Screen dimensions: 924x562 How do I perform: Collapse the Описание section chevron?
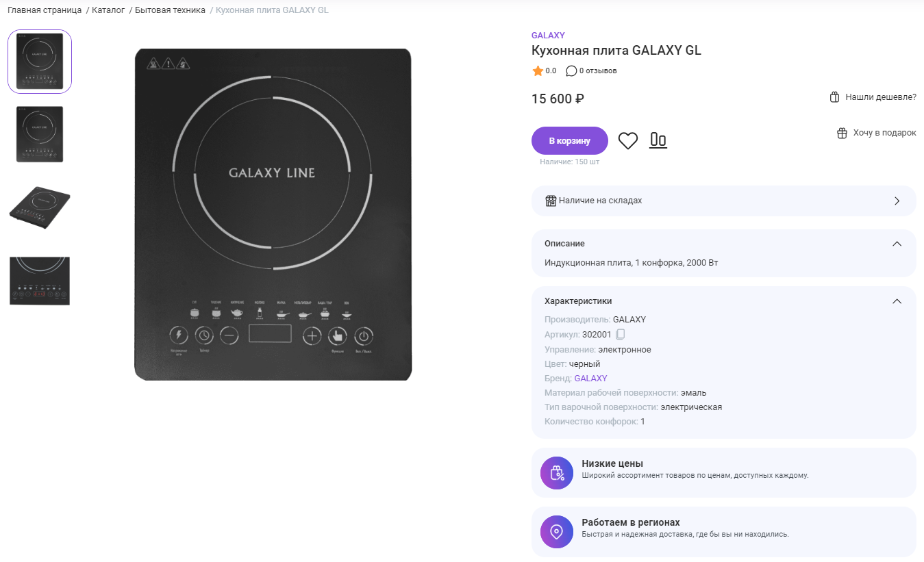[897, 244]
